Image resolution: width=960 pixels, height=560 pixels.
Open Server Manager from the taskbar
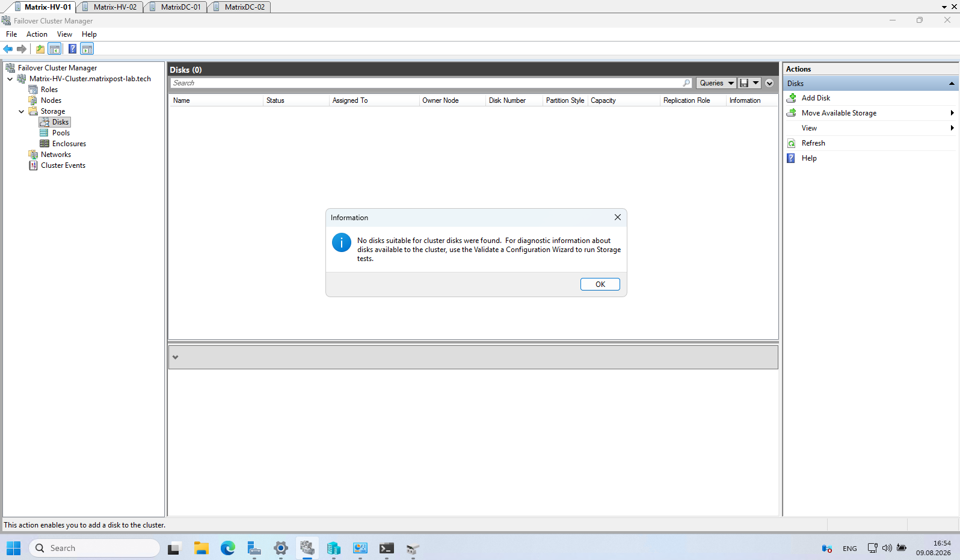[x=254, y=548]
